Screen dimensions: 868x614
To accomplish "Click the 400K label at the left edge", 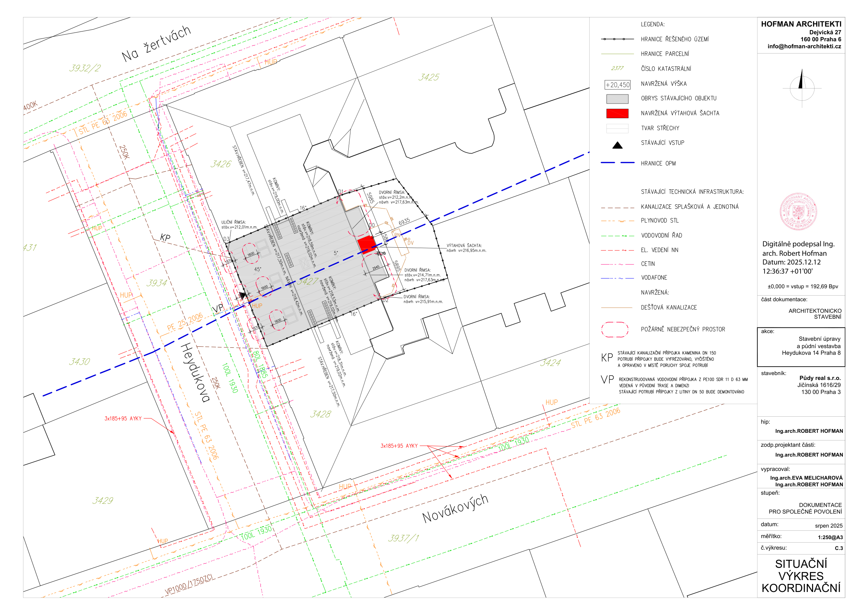I will point(31,106).
